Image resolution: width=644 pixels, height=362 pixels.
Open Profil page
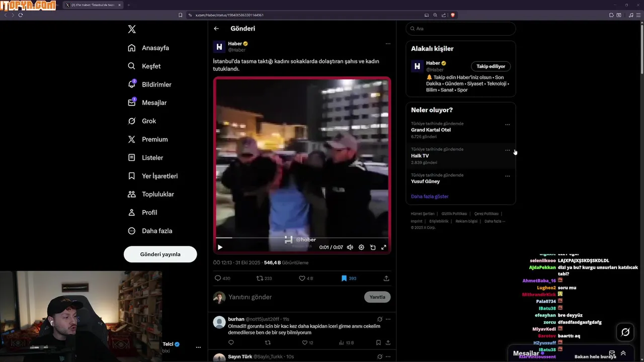click(142, 213)
